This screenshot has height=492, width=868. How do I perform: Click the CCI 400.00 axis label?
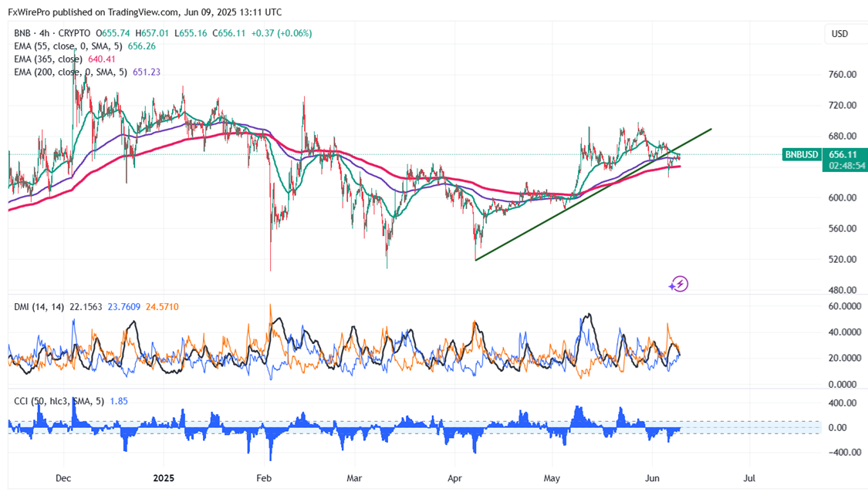[x=843, y=403]
